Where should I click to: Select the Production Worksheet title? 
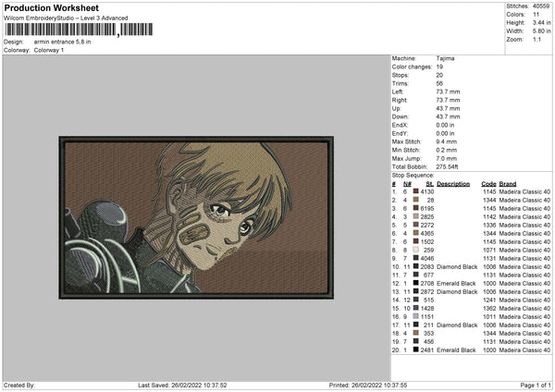(x=52, y=7)
